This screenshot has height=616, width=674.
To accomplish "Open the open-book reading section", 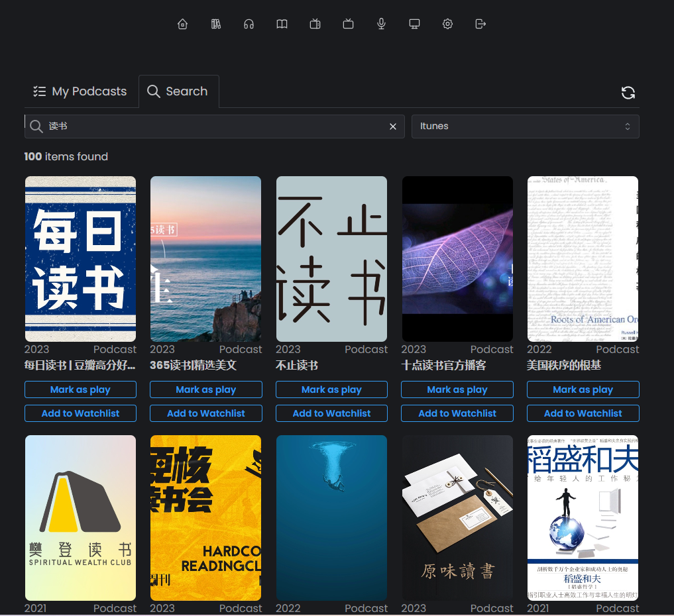I will 282,24.
